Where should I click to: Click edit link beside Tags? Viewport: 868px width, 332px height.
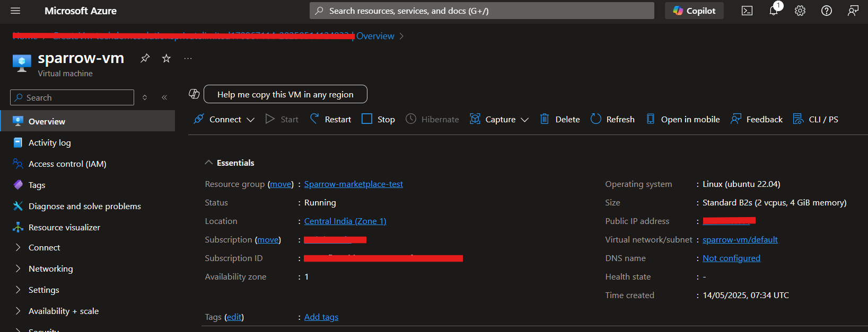pos(234,317)
